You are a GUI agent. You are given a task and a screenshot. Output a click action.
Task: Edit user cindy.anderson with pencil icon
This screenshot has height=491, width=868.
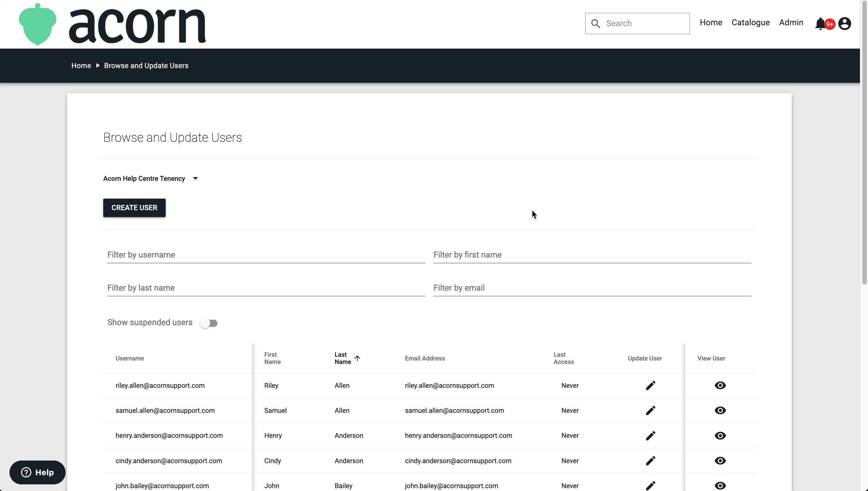[650, 461]
